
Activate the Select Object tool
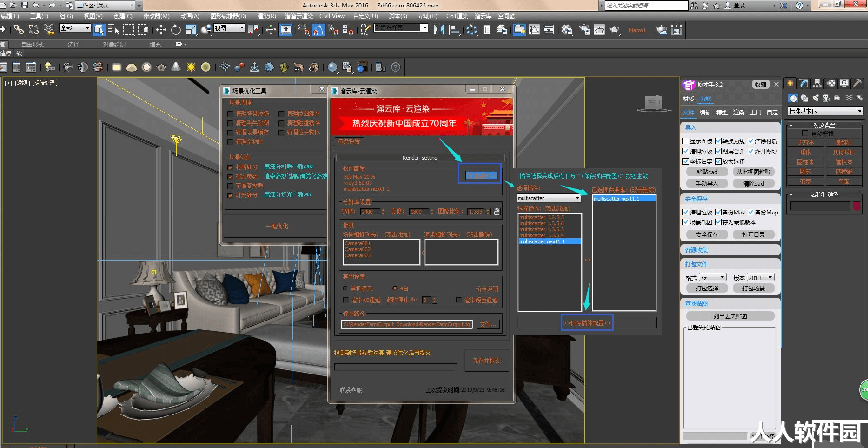point(99,30)
